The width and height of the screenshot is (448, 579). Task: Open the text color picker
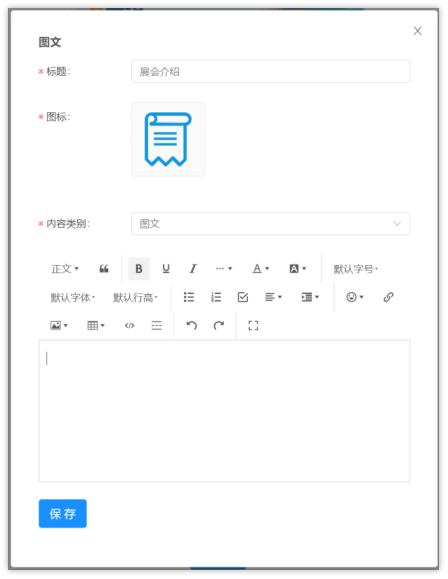pyautogui.click(x=261, y=269)
